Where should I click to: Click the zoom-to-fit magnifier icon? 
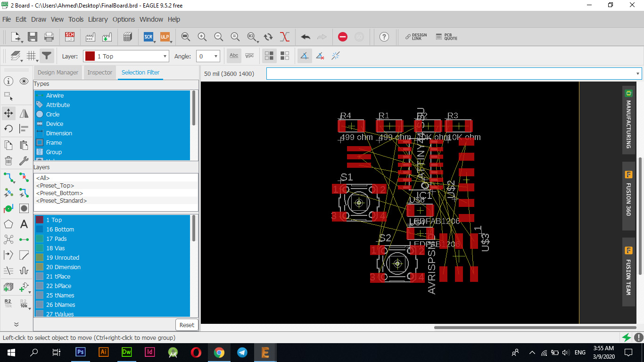click(x=186, y=37)
